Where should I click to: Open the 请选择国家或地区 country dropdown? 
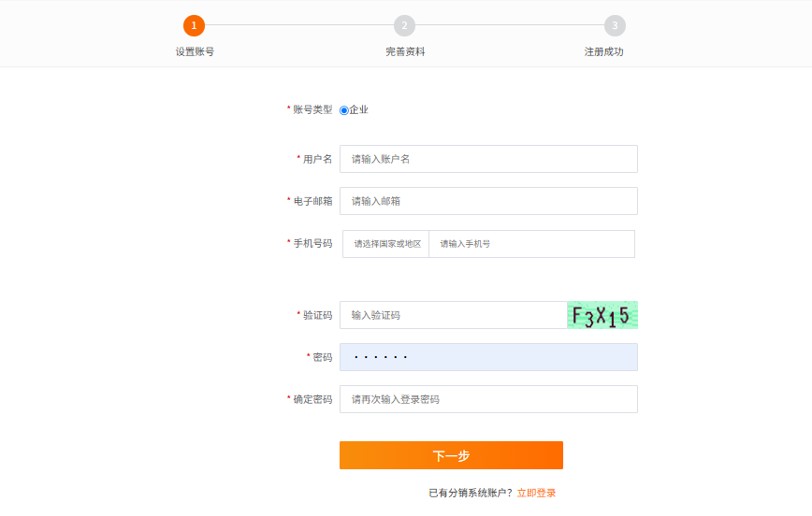385,244
